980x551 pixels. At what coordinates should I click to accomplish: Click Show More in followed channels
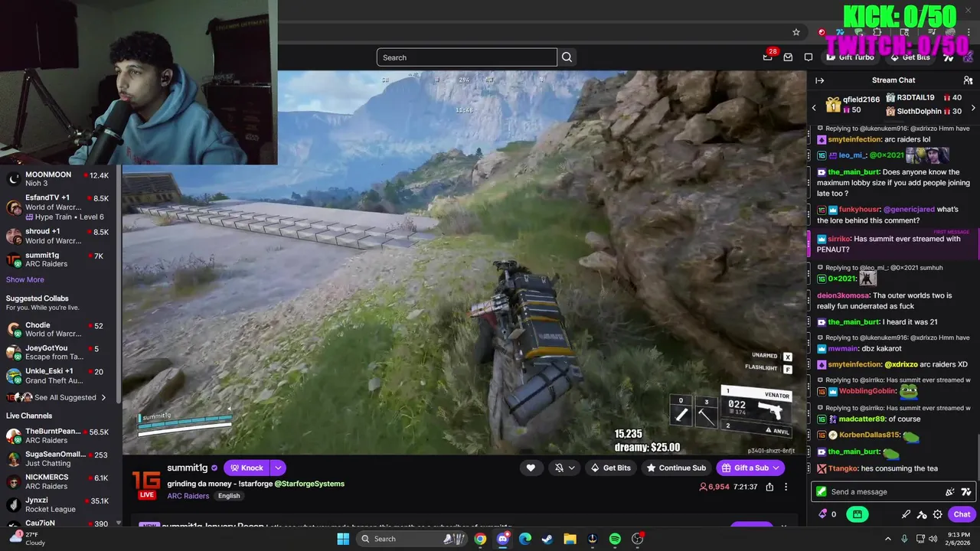(x=25, y=280)
